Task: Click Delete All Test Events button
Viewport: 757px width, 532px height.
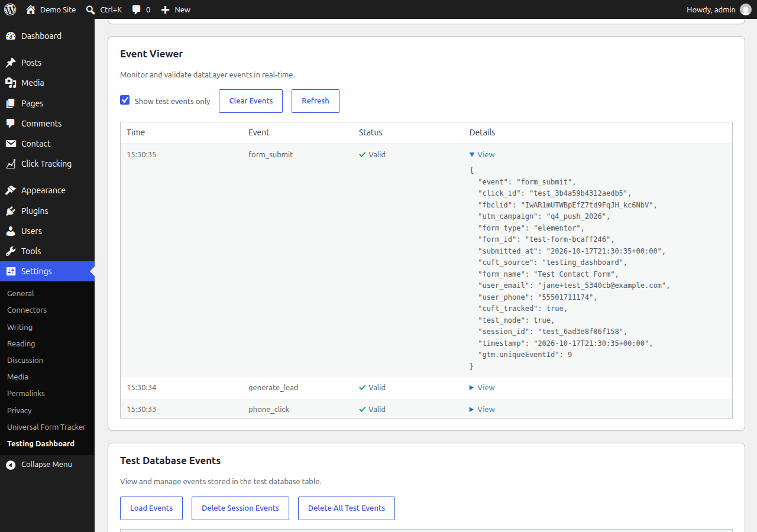Action: point(347,508)
